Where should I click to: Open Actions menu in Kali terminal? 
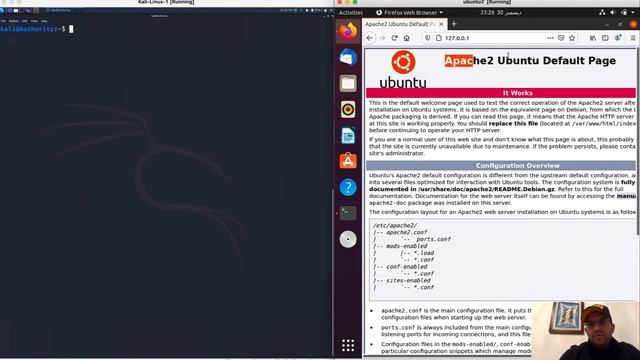pyautogui.click(x=14, y=21)
